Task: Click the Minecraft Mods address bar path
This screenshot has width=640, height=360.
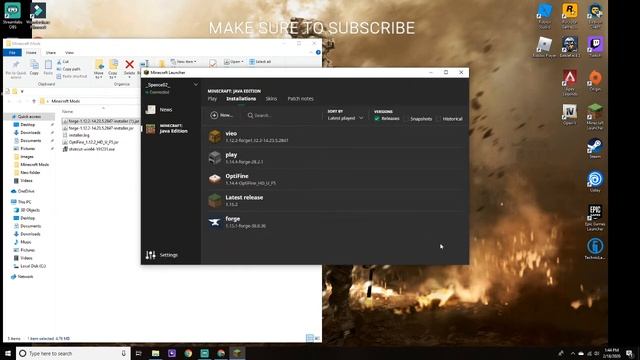Action: [65, 101]
